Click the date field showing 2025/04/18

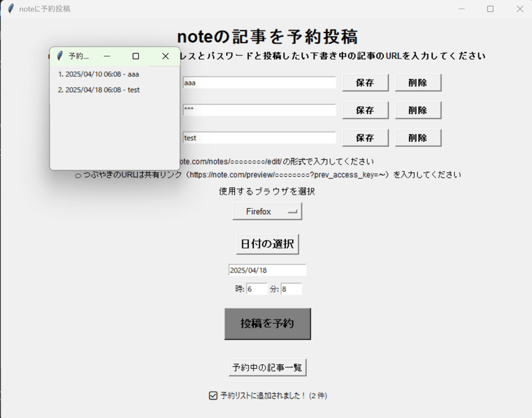point(268,270)
